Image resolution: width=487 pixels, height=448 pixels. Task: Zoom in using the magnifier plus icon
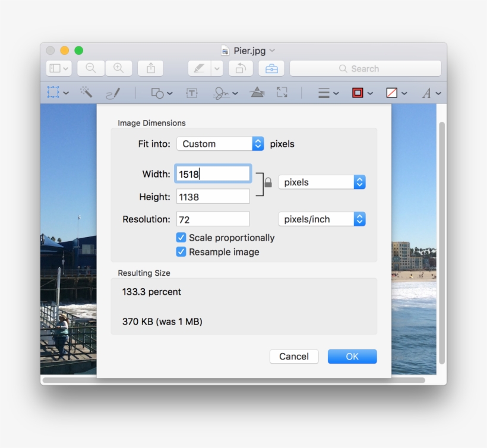point(119,68)
